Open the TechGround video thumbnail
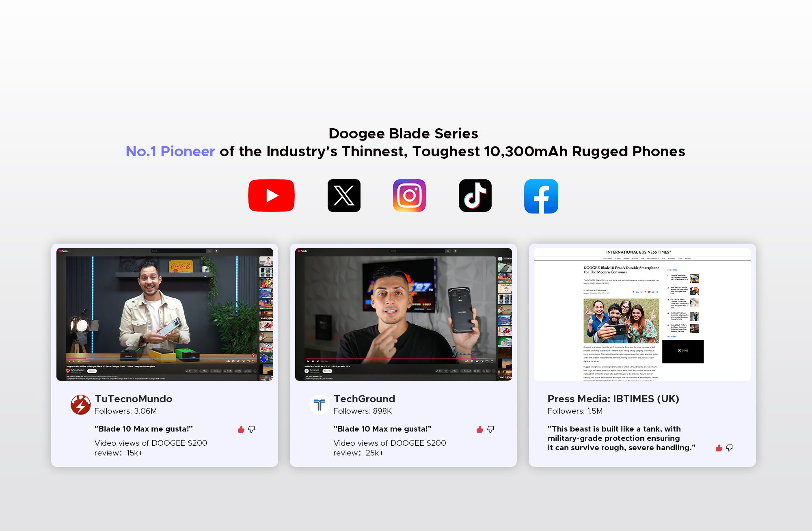Image resolution: width=812 pixels, height=531 pixels. (403, 314)
